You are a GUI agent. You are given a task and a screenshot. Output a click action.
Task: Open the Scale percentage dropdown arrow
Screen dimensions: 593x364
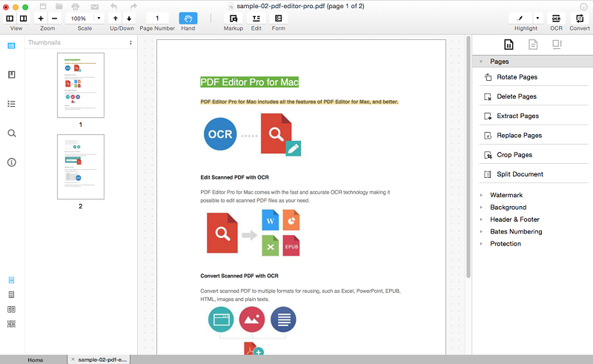99,18
